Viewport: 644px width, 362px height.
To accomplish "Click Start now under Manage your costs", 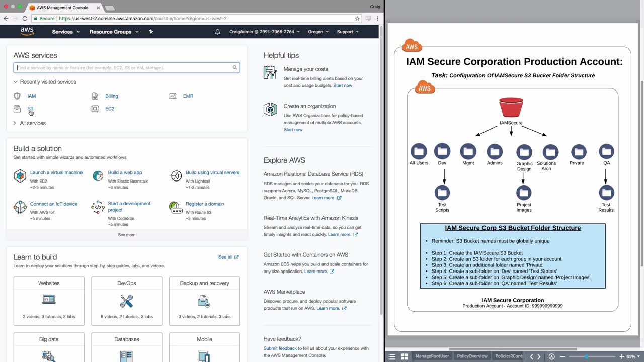I will pos(343,85).
